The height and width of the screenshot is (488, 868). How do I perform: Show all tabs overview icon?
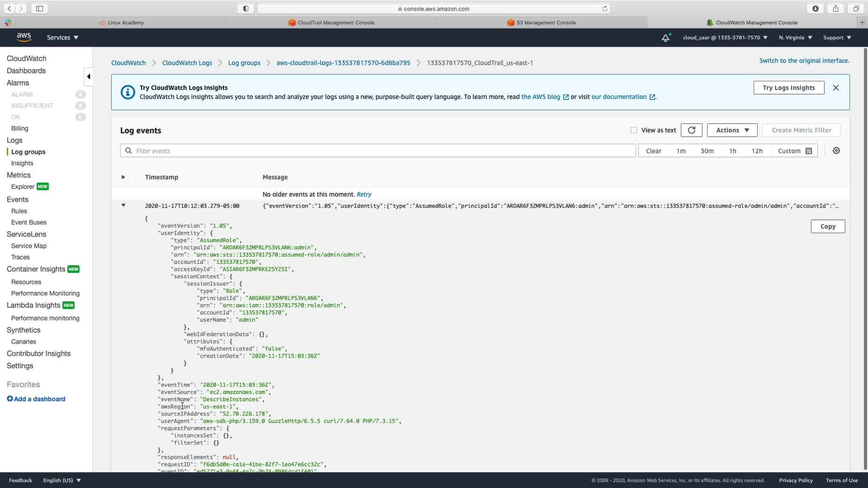(x=856, y=8)
